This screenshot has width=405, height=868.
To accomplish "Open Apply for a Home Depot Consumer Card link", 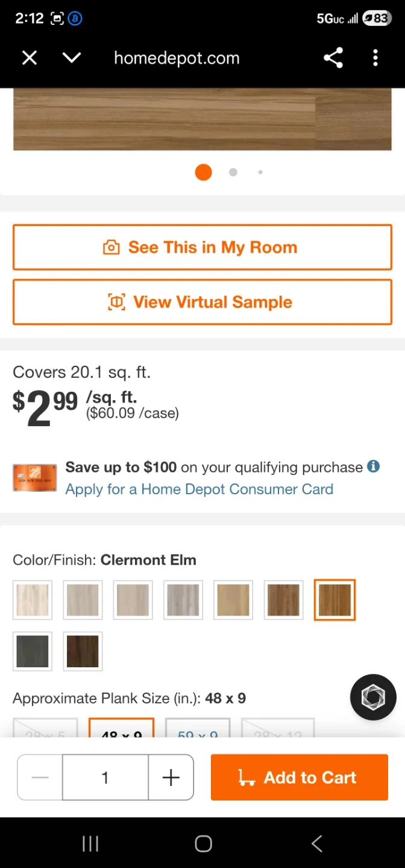I will [199, 489].
